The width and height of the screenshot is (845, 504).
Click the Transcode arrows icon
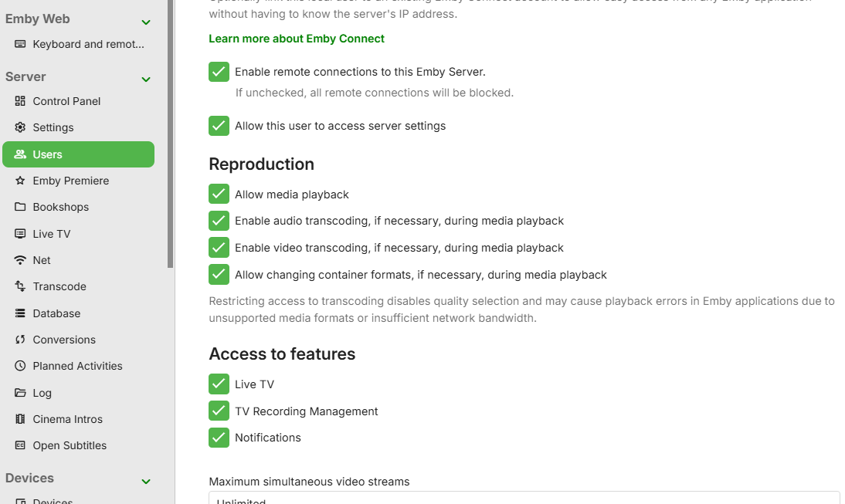(x=20, y=286)
